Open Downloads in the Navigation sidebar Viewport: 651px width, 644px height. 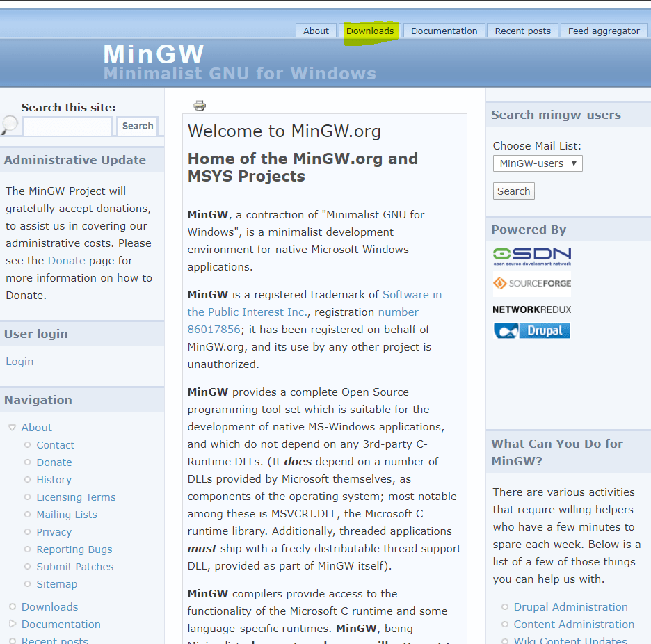click(50, 607)
